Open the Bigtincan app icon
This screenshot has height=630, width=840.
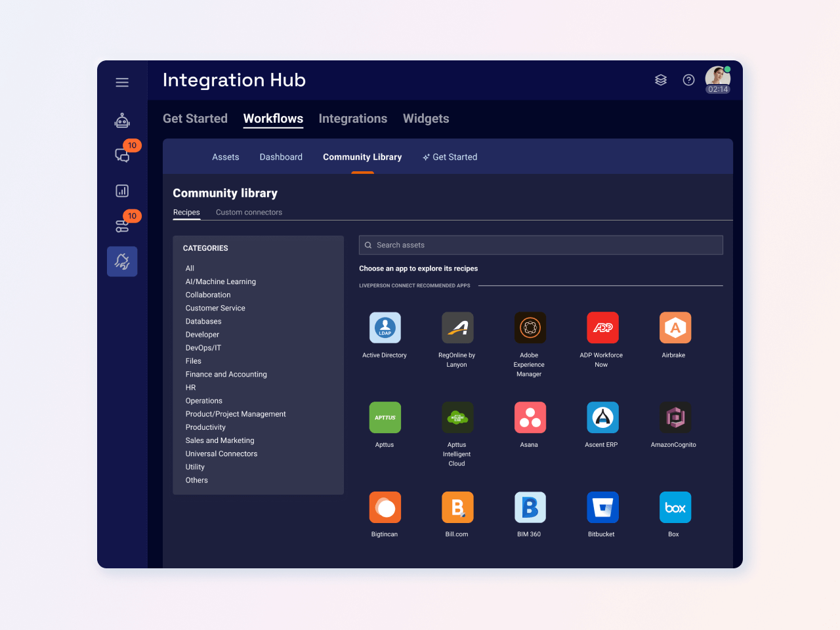tap(385, 507)
